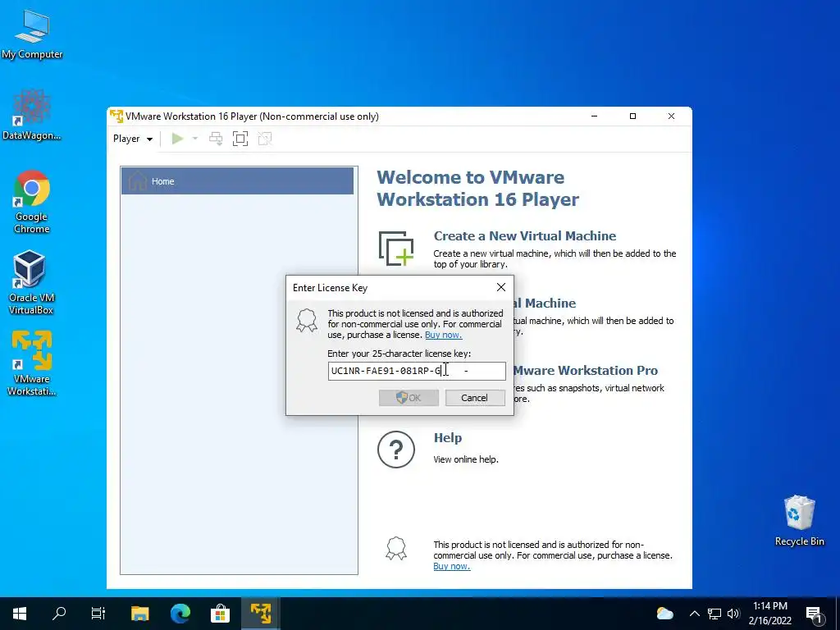Open Microsoft Store from the taskbar
The height and width of the screenshot is (630, 840).
pyautogui.click(x=220, y=614)
